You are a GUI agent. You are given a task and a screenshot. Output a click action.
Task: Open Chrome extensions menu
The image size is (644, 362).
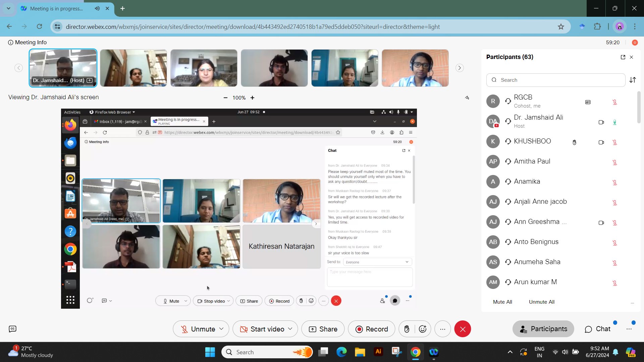point(597,26)
